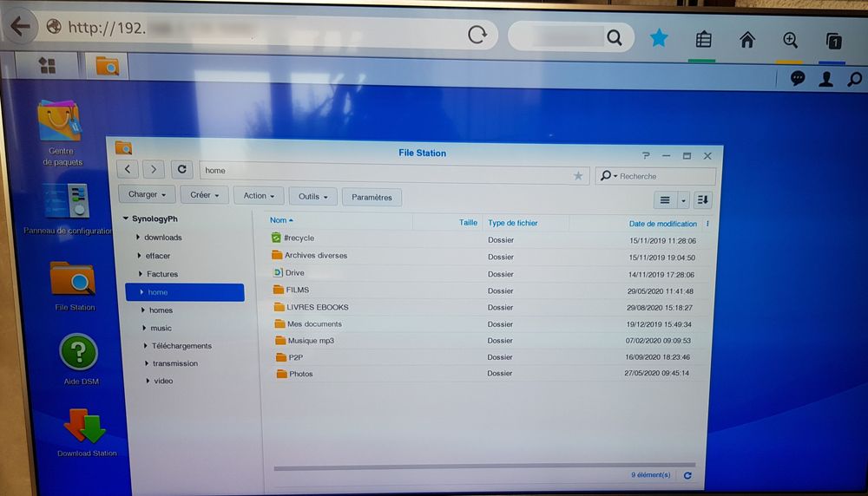The height and width of the screenshot is (496, 868).
Task: Refresh the list via bottom reload icon
Action: (687, 475)
